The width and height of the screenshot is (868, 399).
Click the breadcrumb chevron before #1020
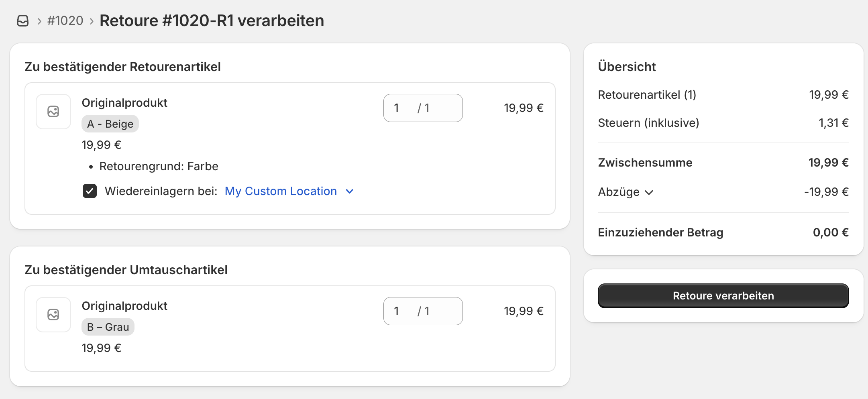click(x=39, y=21)
